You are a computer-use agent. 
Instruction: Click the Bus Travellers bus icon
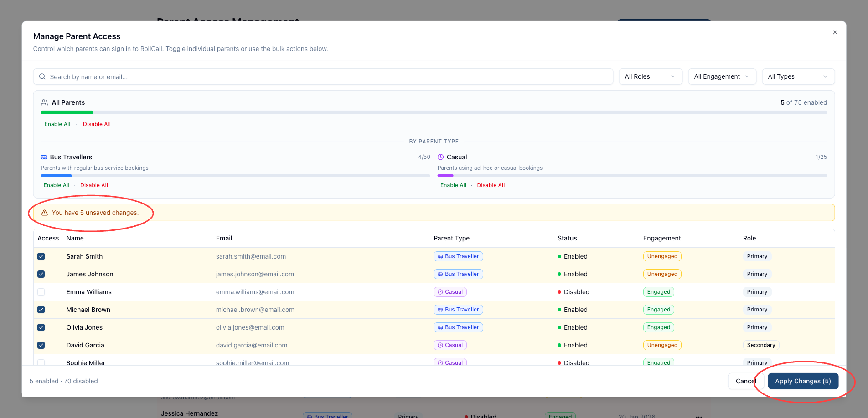tap(44, 157)
